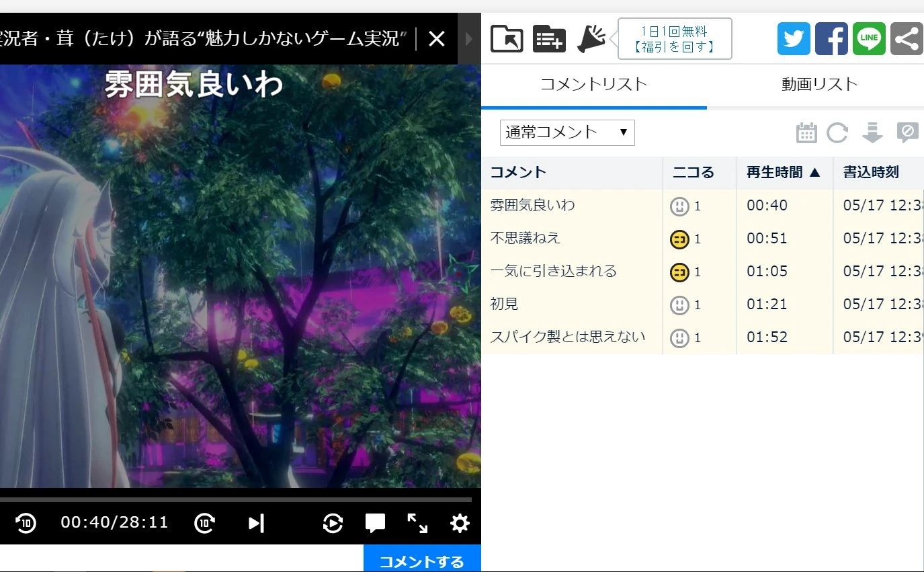
Task: Nicoru the スパイク製とは思えない comment
Action: pyautogui.click(x=679, y=338)
